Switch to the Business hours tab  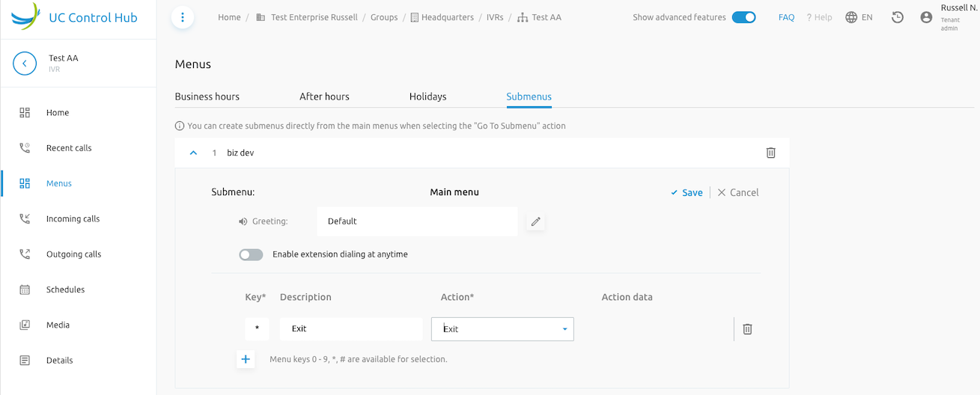[x=207, y=97]
